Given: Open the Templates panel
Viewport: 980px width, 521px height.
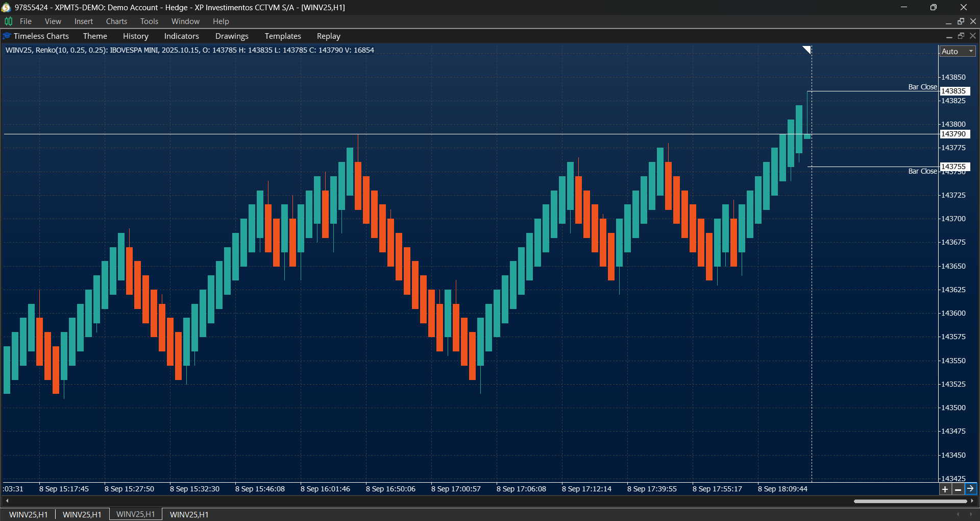Looking at the screenshot, I should point(282,36).
